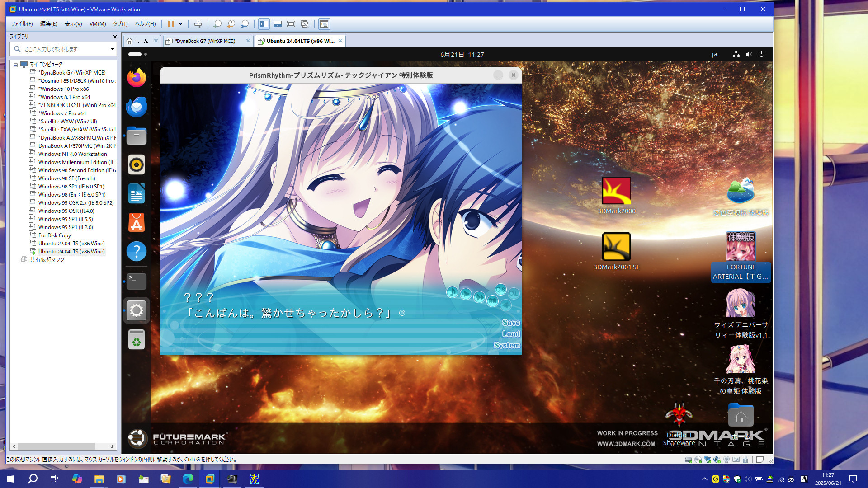Viewport: 868px width, 488px height.
Task: Close the Ubuntu 24.04LTS tab
Action: tap(340, 41)
